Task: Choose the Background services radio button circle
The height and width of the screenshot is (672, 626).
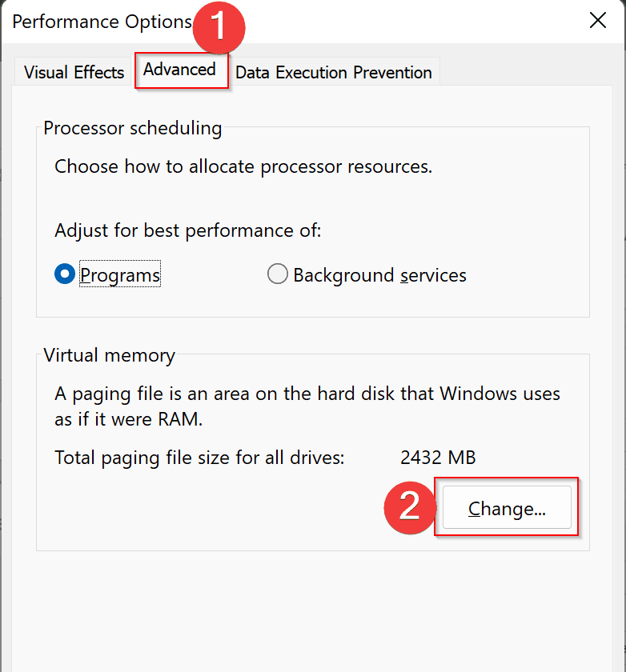Action: [x=278, y=275]
